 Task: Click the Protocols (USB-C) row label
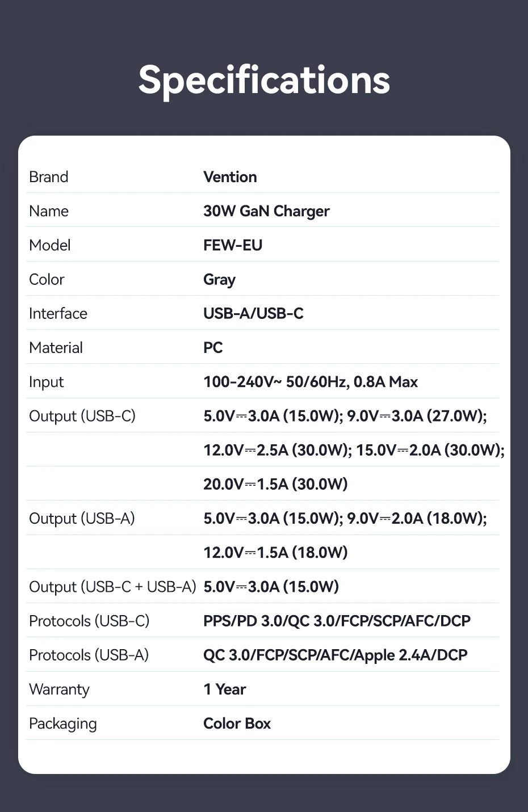[x=89, y=621]
